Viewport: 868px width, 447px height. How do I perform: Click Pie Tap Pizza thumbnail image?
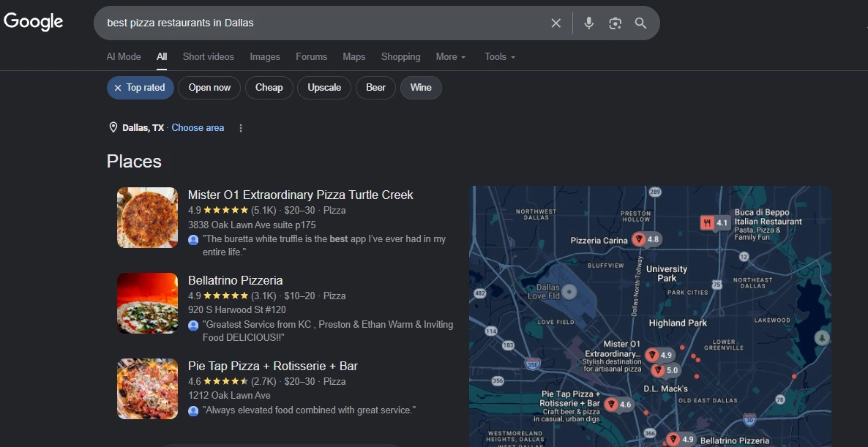(x=147, y=389)
